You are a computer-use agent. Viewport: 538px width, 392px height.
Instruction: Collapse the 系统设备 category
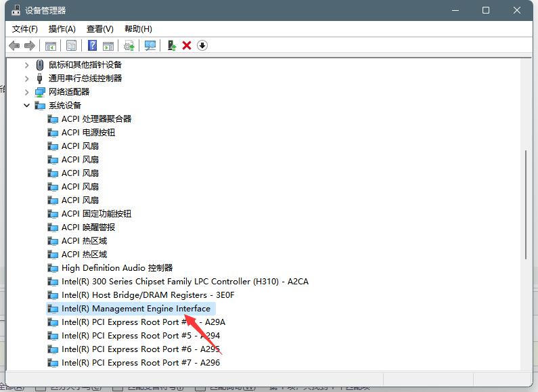[27, 106]
